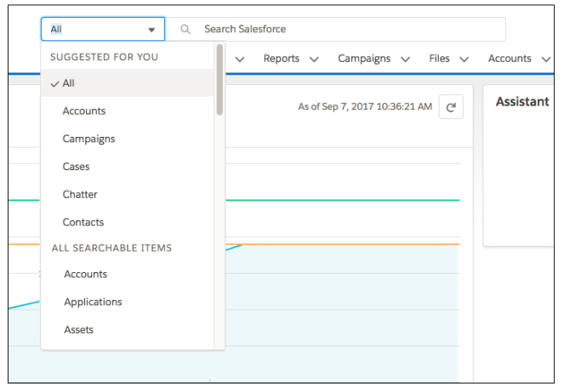Select Assets in the dropdown list

pyautogui.click(x=128, y=329)
